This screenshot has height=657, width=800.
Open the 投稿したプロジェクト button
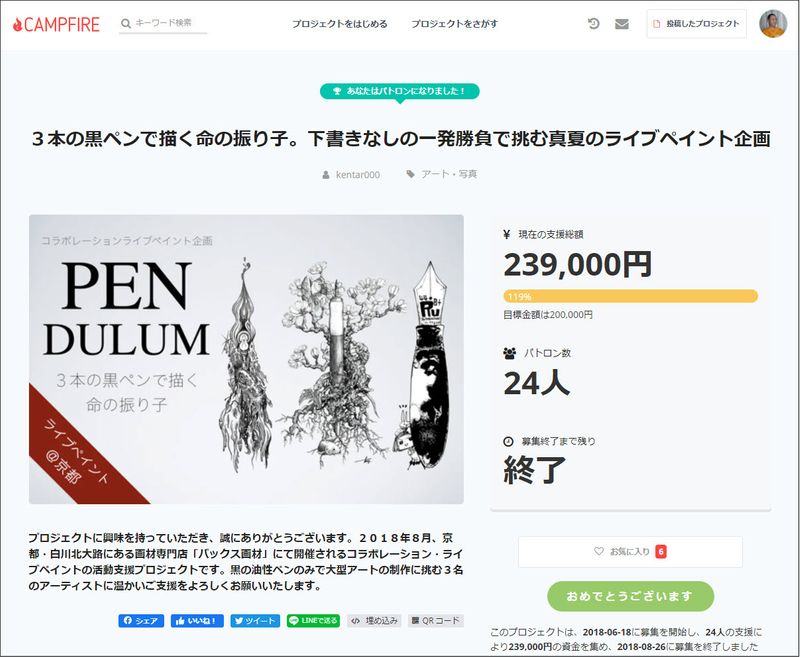pos(696,23)
